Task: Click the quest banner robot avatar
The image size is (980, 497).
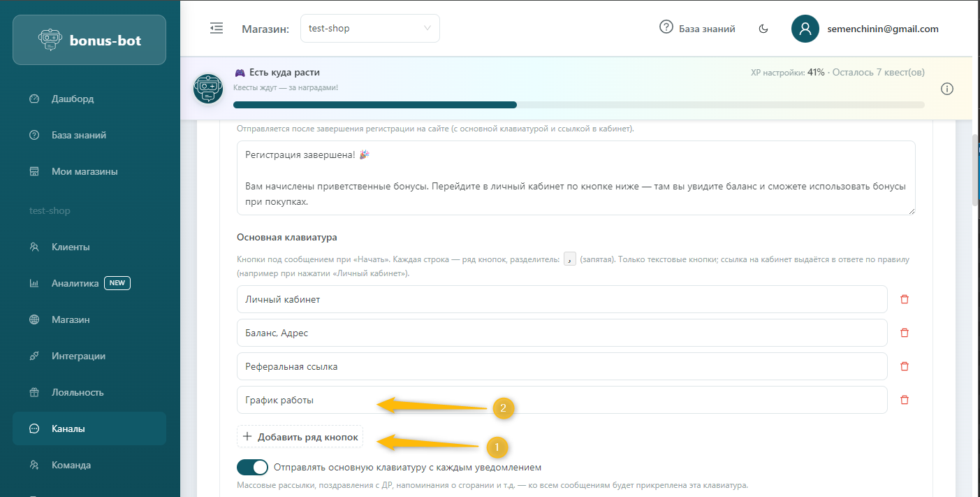Action: 208,89
